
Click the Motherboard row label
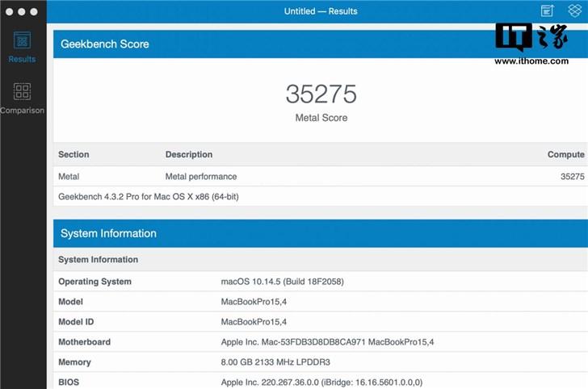click(x=84, y=342)
